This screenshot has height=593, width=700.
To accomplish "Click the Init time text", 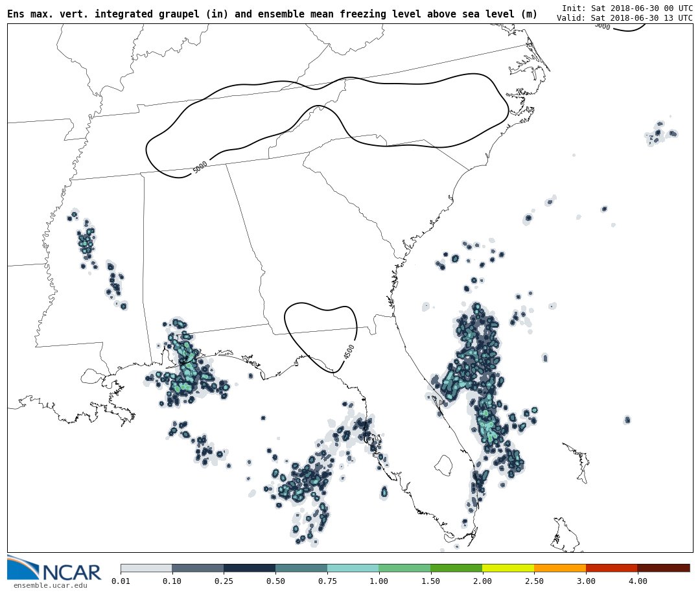I will coord(627,8).
